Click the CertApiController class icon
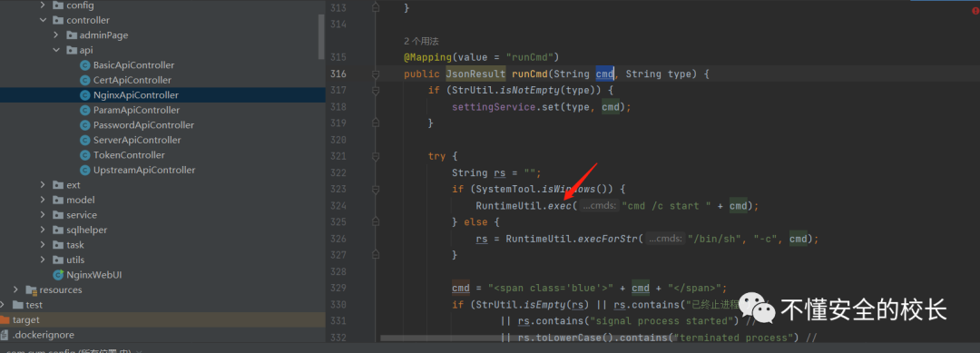 pyautogui.click(x=85, y=80)
